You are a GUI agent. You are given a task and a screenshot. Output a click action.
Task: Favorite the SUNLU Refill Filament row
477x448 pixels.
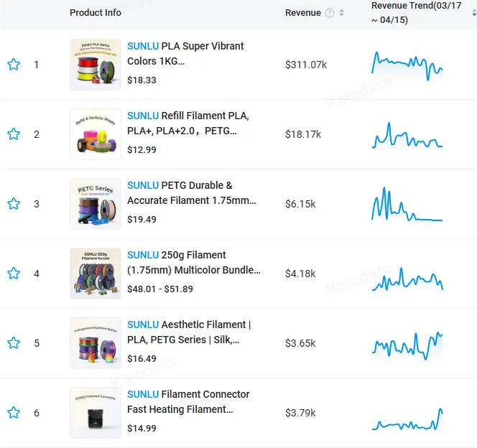(x=14, y=134)
